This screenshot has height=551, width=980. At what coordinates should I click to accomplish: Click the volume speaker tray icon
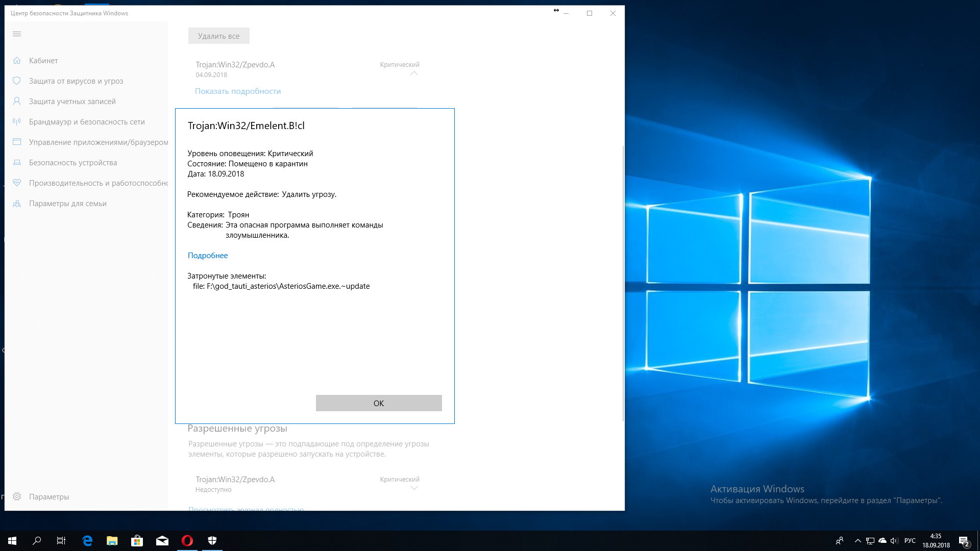click(894, 541)
